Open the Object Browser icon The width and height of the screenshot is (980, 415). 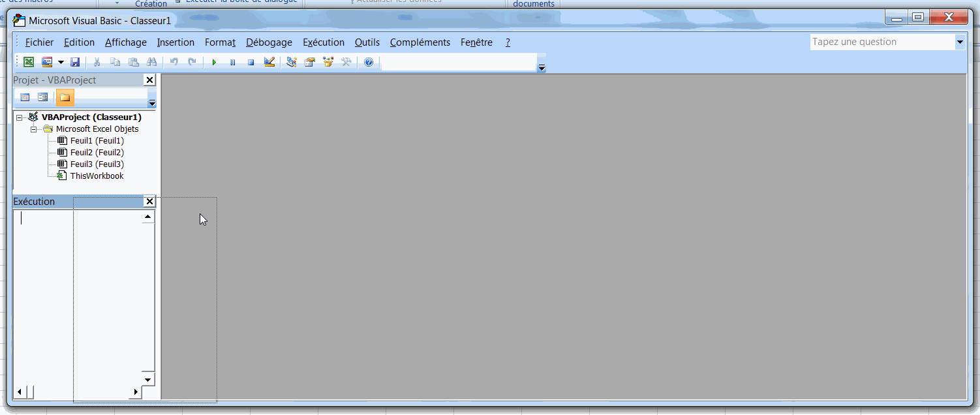pos(328,63)
